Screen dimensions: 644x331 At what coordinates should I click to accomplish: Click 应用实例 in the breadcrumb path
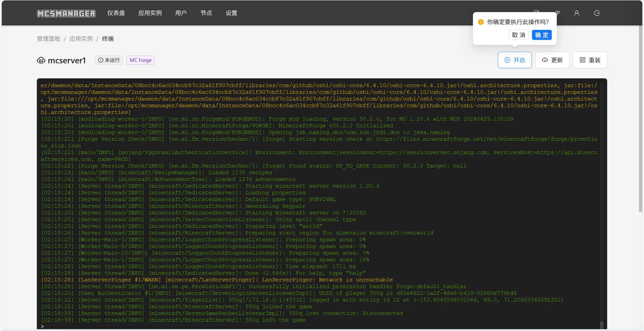[x=81, y=39]
